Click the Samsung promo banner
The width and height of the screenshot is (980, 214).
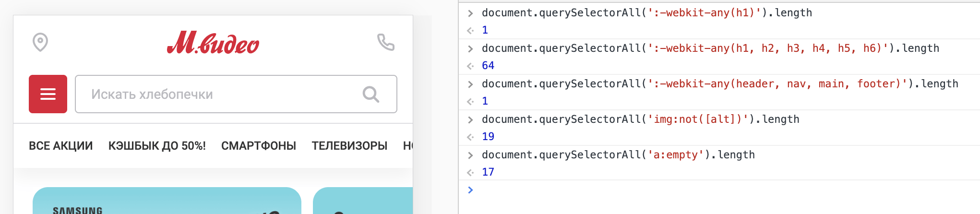[167, 201]
